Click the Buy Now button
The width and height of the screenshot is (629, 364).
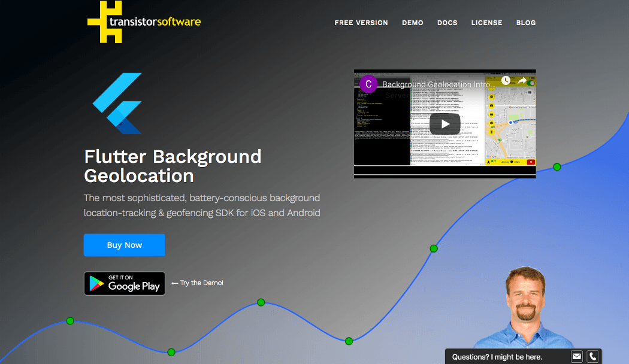(x=124, y=245)
